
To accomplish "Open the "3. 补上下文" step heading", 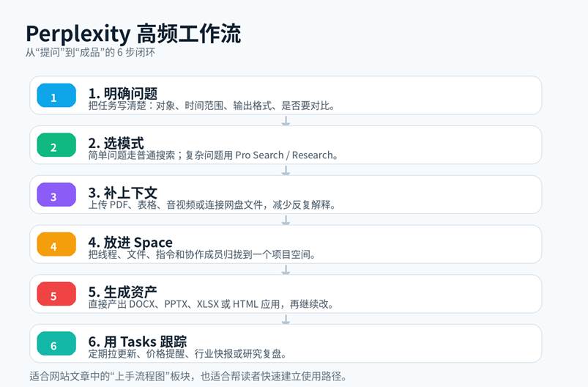I will [123, 193].
